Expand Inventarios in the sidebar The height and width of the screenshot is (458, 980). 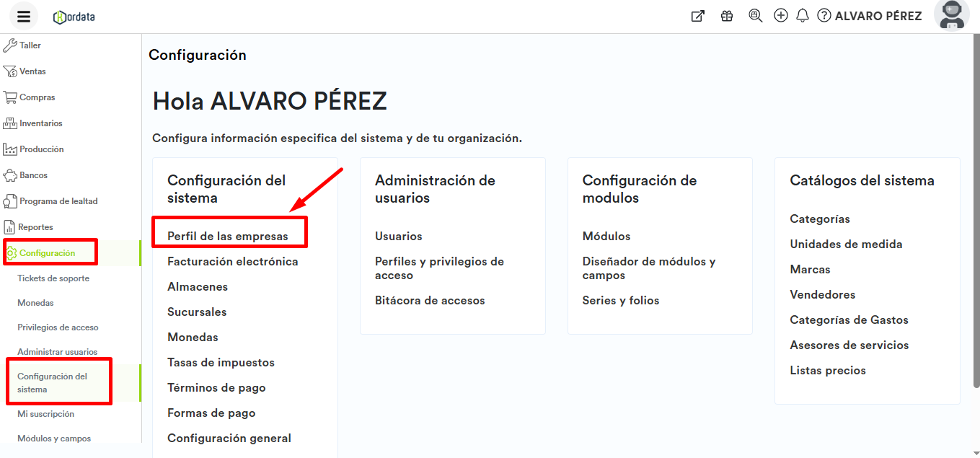(40, 123)
